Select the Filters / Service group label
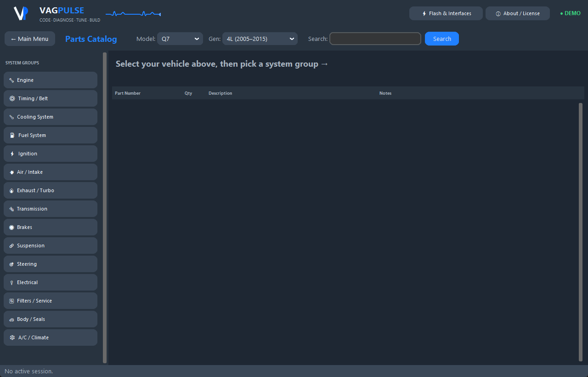 pos(34,301)
